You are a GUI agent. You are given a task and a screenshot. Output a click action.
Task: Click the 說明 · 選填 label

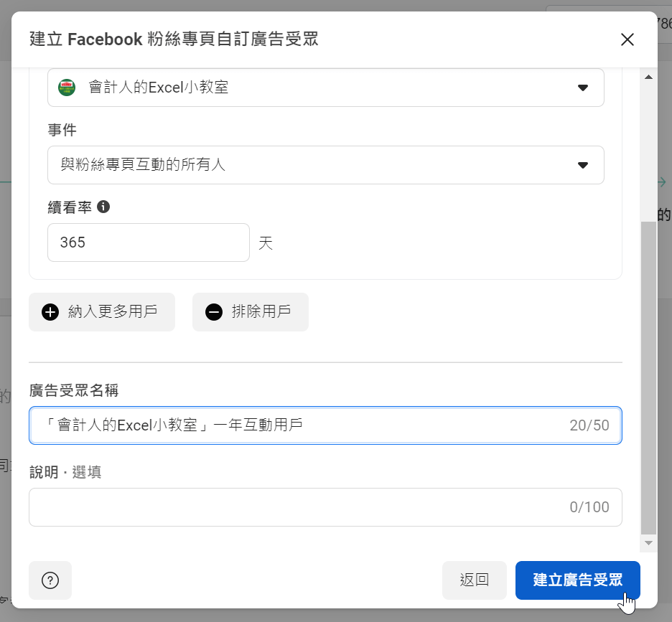click(x=65, y=472)
